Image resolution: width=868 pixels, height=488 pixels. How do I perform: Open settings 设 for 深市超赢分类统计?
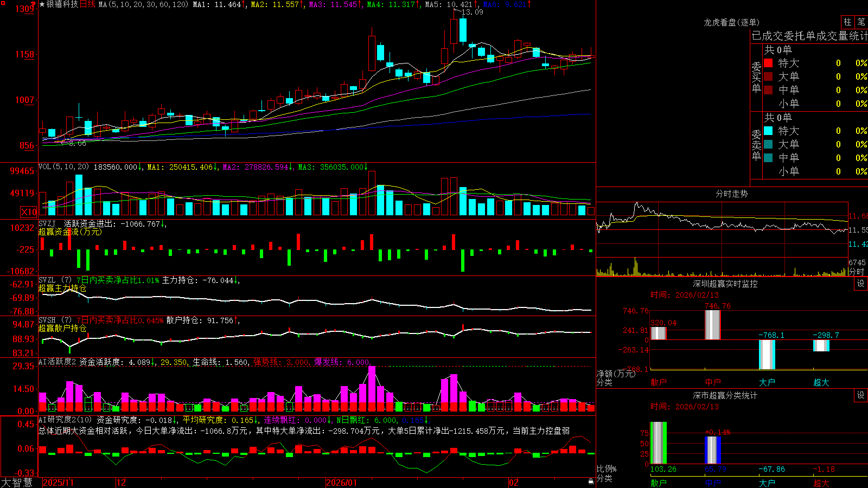[x=861, y=395]
